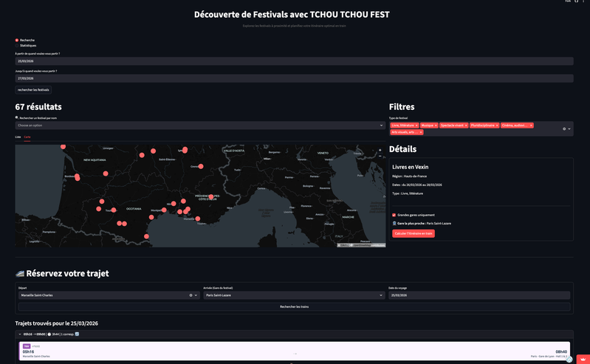Remove the "Spectacle vivant" filter tag
This screenshot has height=364, width=590.
466,126
